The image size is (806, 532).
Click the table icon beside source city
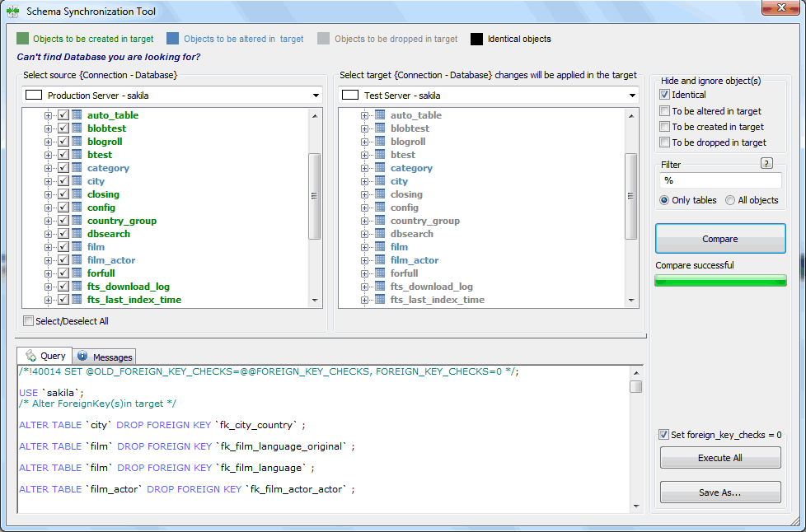(x=77, y=181)
